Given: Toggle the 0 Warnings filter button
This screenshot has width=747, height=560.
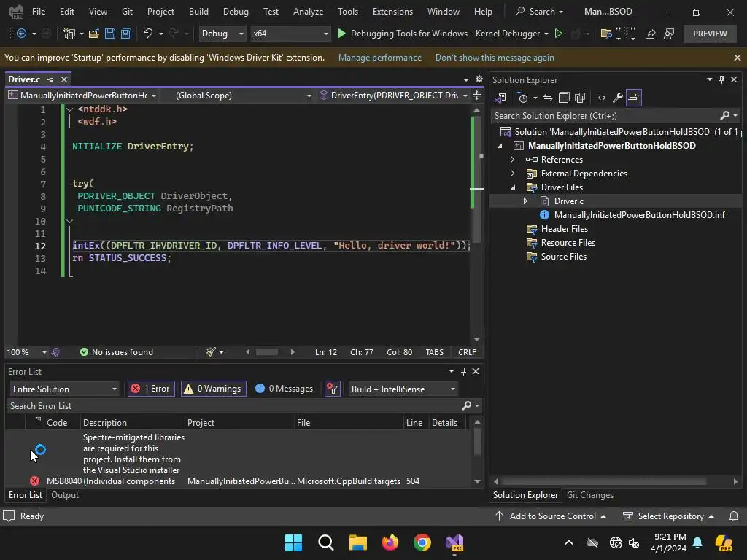Looking at the screenshot, I should (214, 389).
